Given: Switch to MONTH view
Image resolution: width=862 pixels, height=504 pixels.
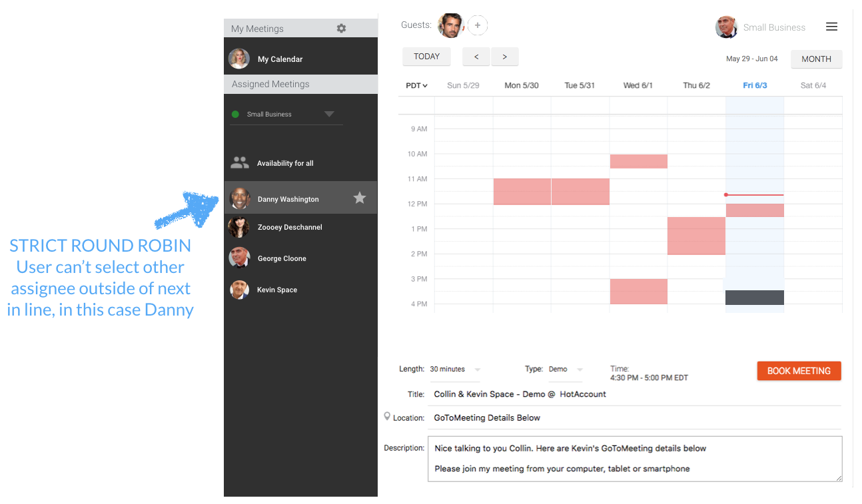Looking at the screenshot, I should pos(816,59).
